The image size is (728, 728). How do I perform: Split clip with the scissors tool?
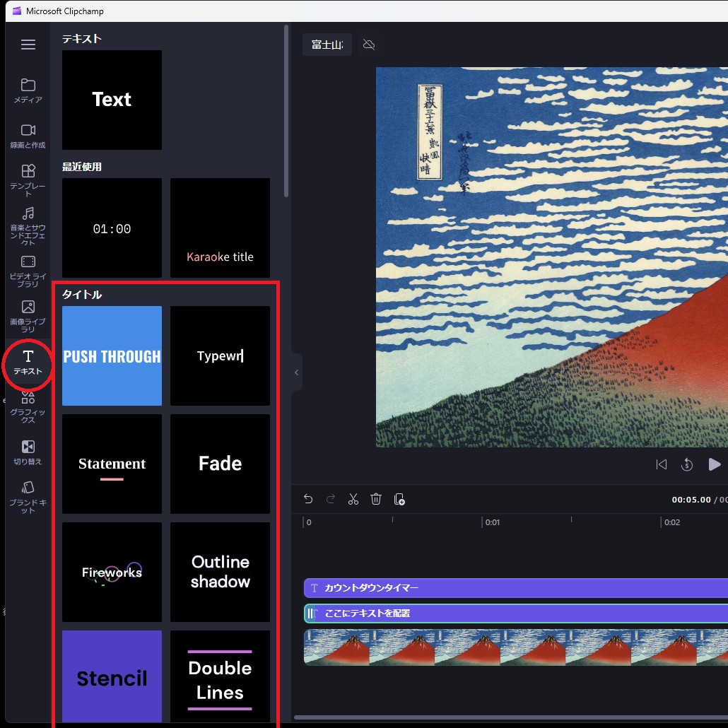pyautogui.click(x=353, y=499)
